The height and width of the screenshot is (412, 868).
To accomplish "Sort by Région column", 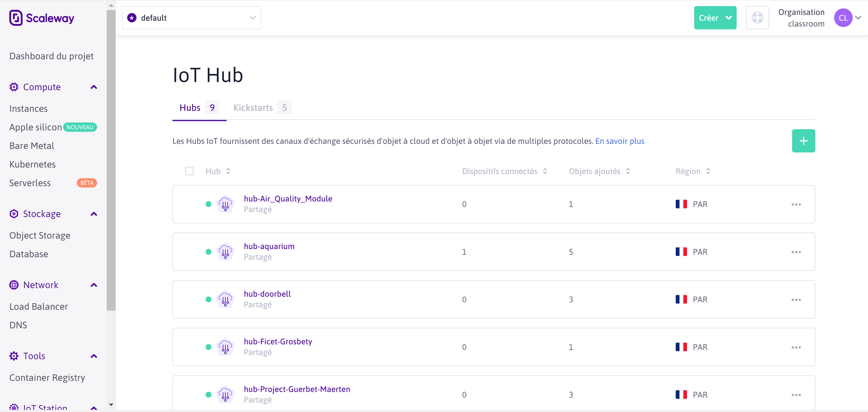I will pos(708,171).
